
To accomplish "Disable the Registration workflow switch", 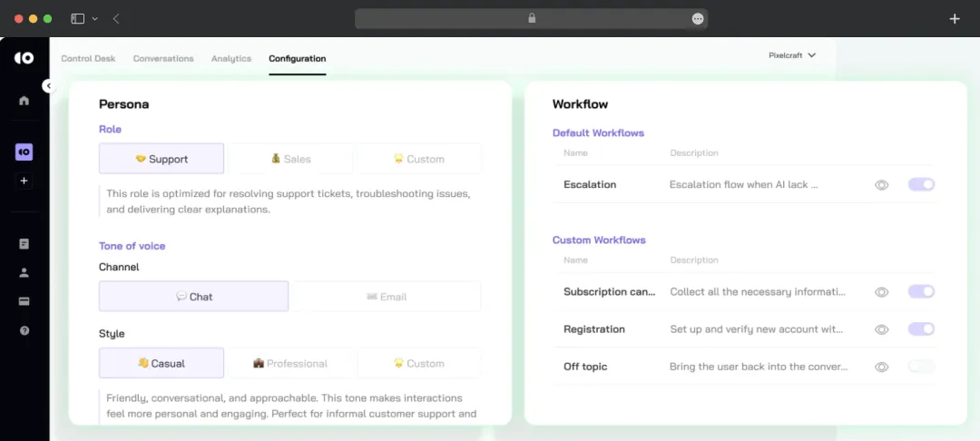I will pyautogui.click(x=921, y=328).
